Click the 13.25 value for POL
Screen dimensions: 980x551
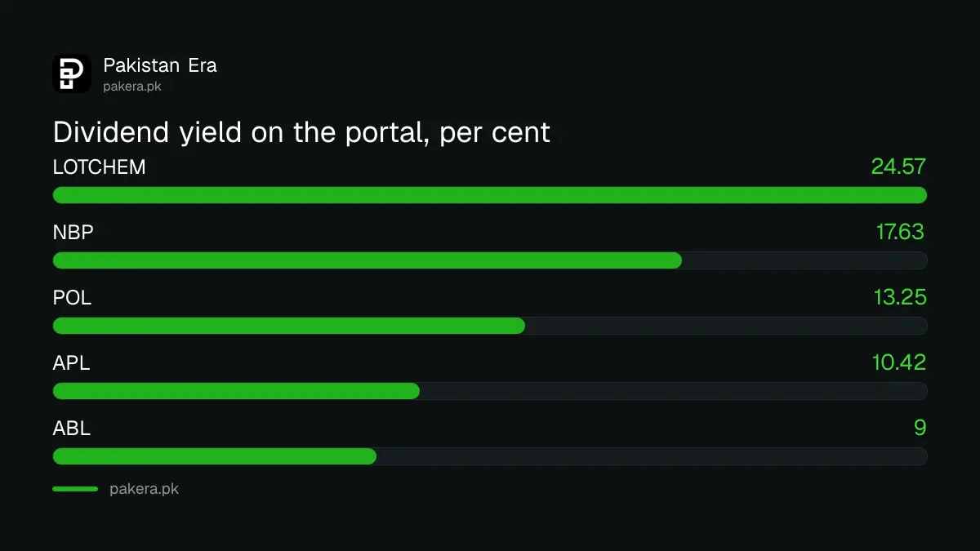coord(900,297)
